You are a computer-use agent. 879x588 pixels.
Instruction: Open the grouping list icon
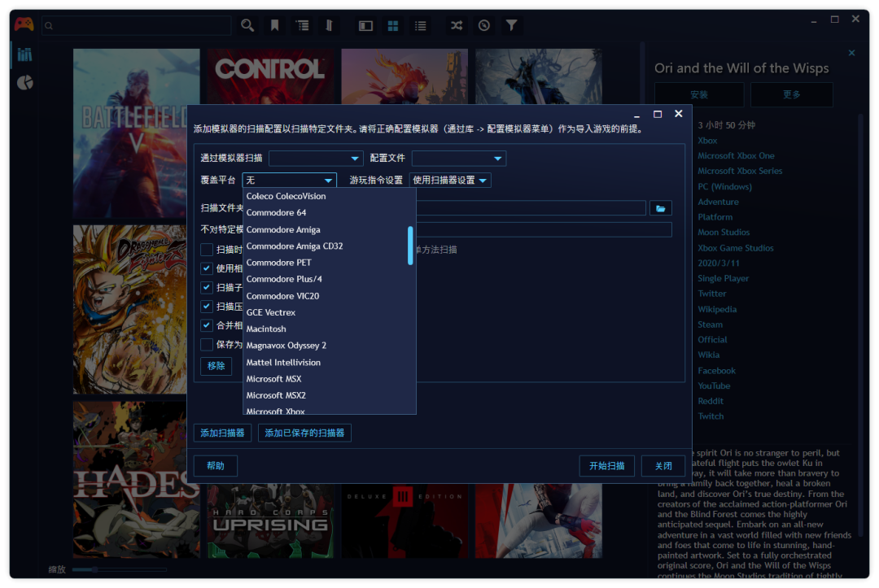point(302,25)
